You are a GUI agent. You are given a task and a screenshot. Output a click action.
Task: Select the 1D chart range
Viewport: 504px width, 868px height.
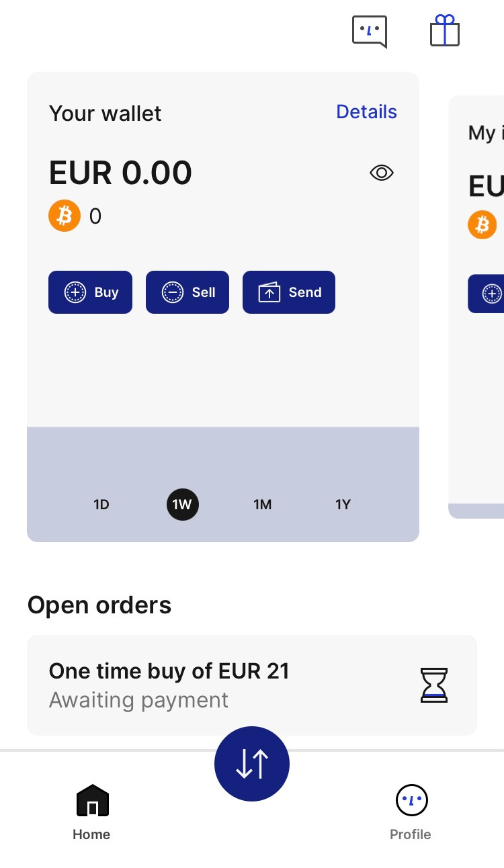[101, 505]
